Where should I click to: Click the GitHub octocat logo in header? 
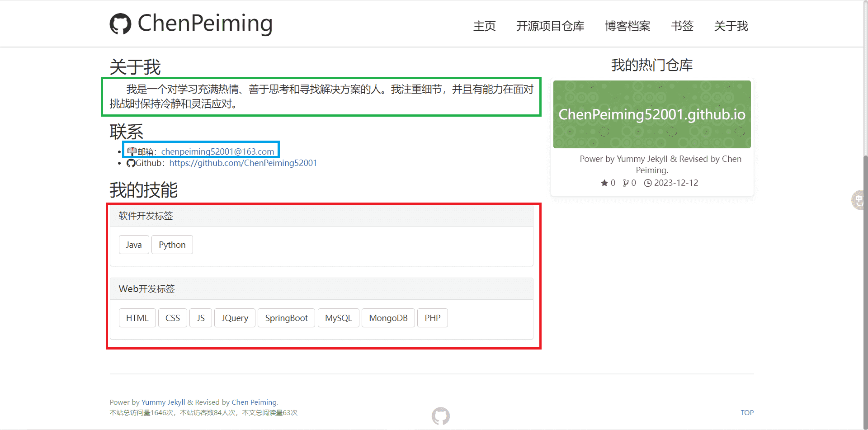click(x=120, y=24)
